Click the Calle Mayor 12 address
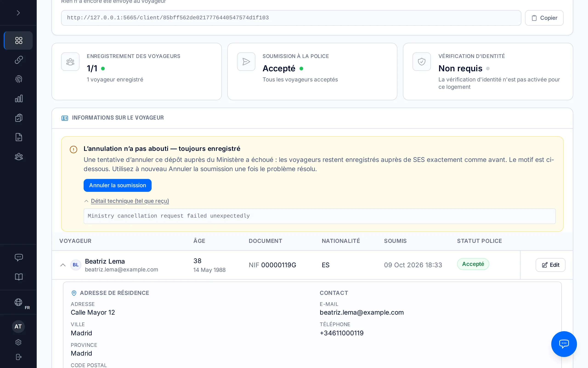The image size is (588, 368). point(93,312)
